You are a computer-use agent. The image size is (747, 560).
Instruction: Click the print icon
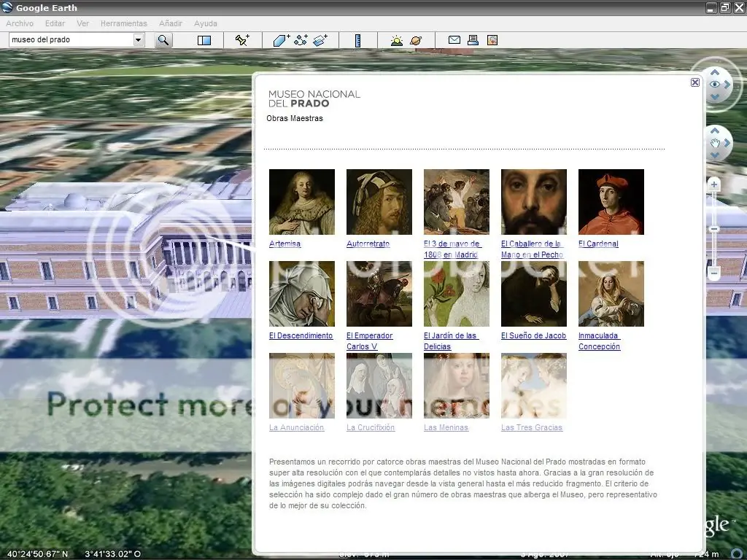pos(473,40)
